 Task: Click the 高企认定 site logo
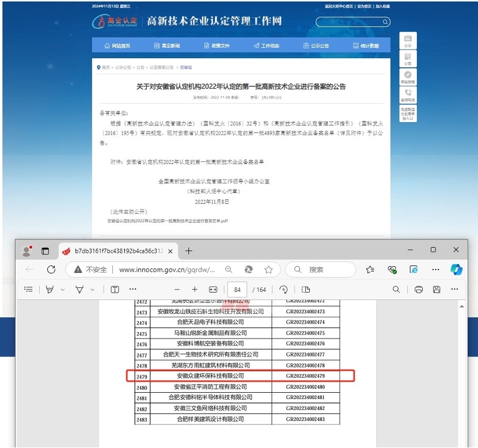[115, 21]
